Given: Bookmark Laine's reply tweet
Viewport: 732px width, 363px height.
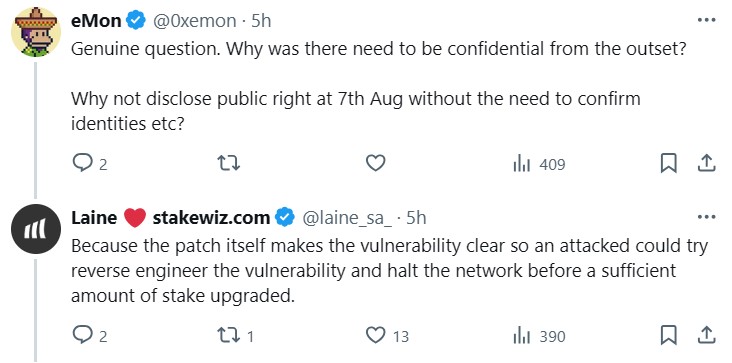Looking at the screenshot, I should coord(669,335).
